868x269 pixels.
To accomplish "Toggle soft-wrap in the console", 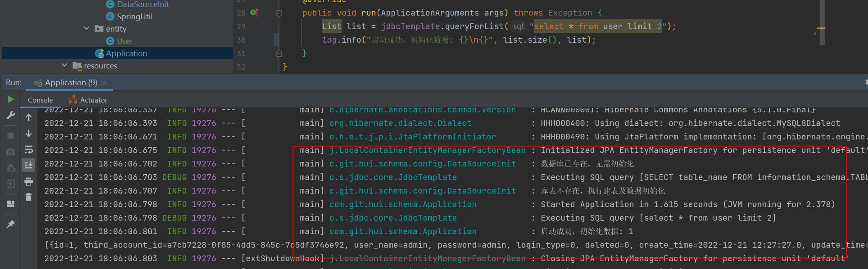I will (x=29, y=150).
